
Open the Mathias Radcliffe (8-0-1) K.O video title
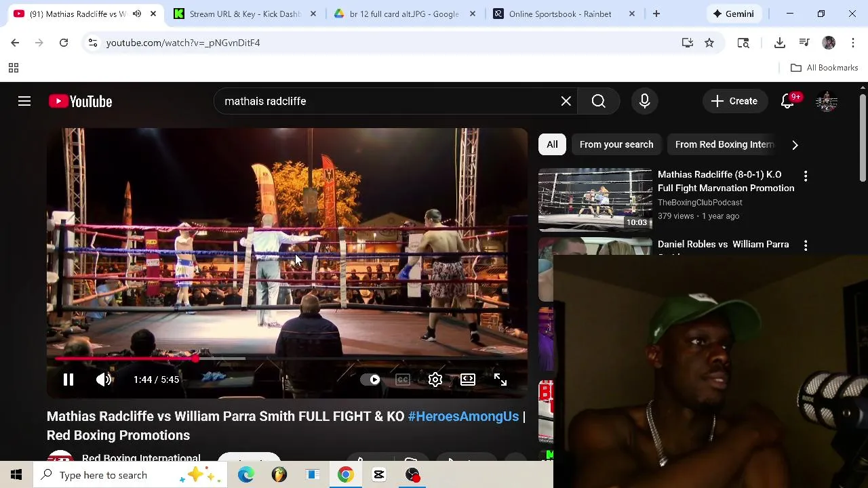pyautogui.click(x=726, y=181)
